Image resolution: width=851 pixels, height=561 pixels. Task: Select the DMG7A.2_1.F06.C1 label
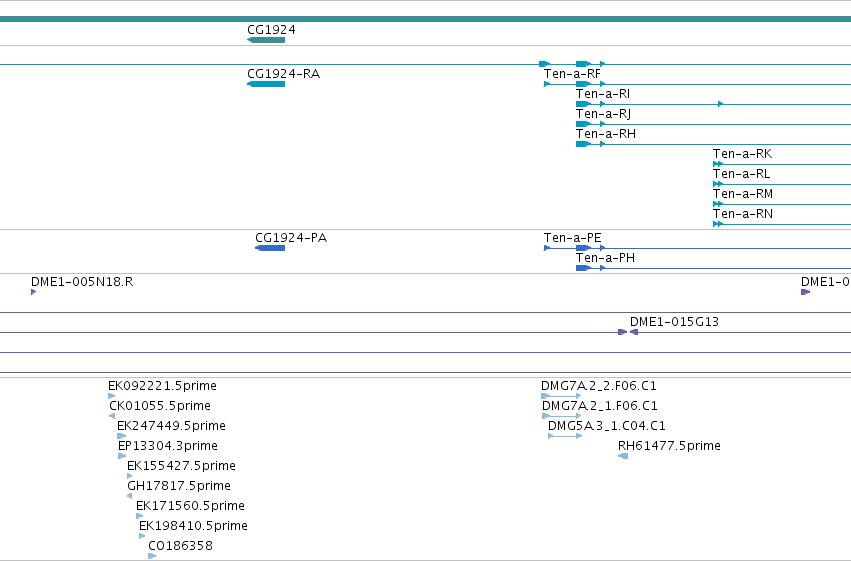(600, 406)
